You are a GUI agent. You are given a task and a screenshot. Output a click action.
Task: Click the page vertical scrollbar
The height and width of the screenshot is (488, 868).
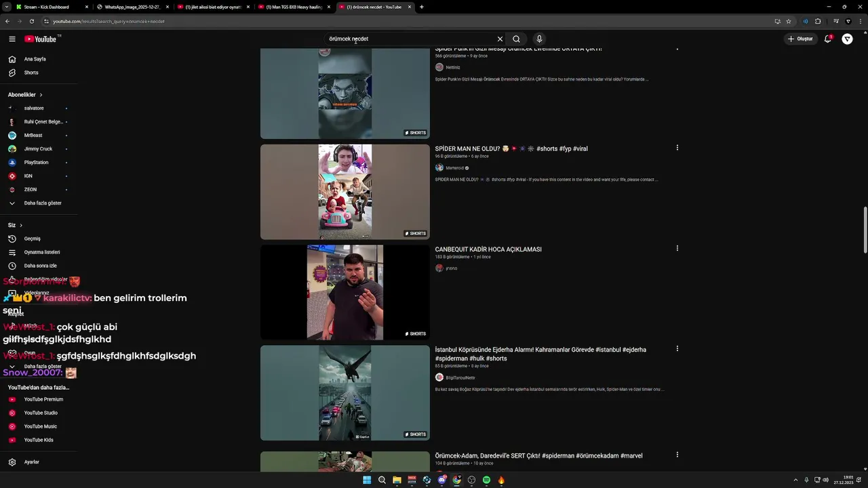pyautogui.click(x=865, y=230)
